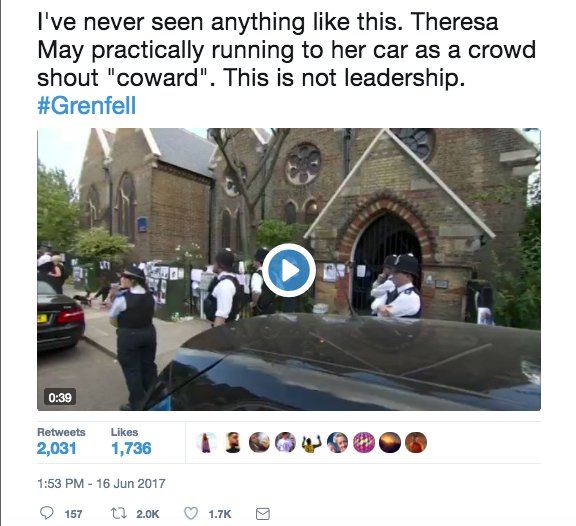The image size is (576, 526).
Task: Select the pink mosaic pattern avatar
Action: [364, 442]
